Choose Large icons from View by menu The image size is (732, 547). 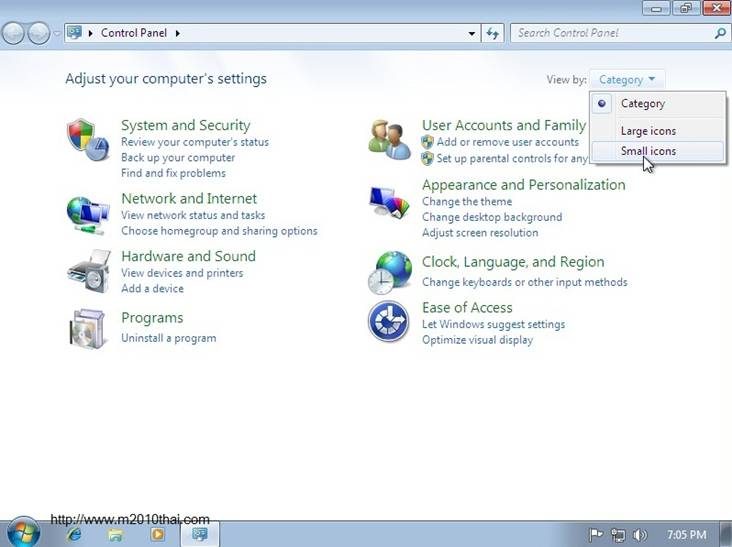(x=658, y=131)
